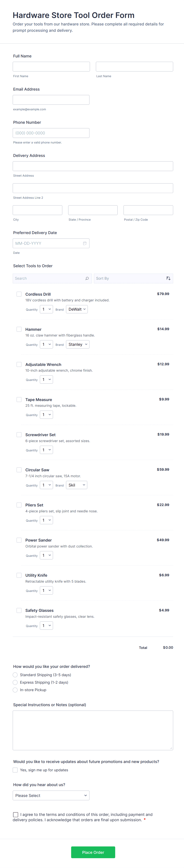Screen dimensions: 184x868
Task: Open the calendar icon for delivery date
Action: (85, 243)
